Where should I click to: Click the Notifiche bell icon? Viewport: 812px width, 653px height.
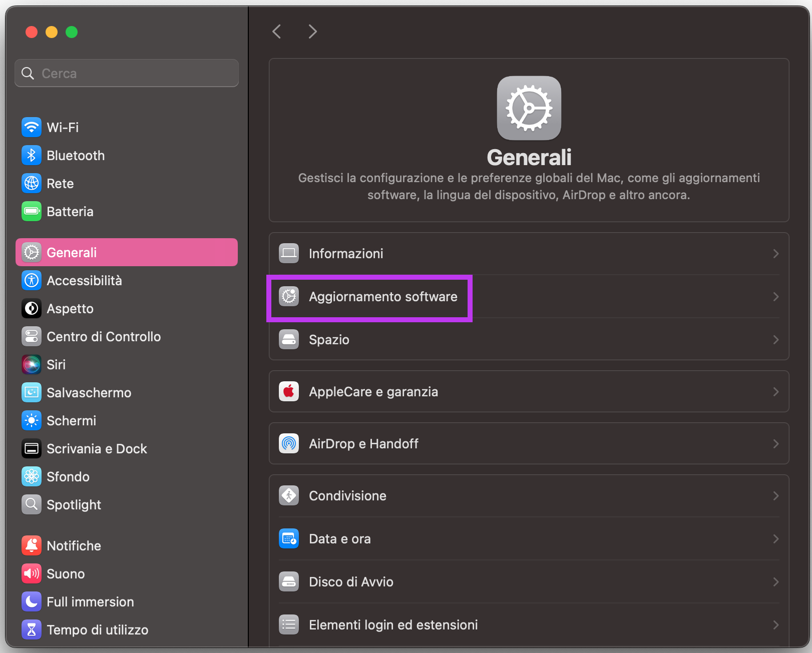pyautogui.click(x=31, y=545)
